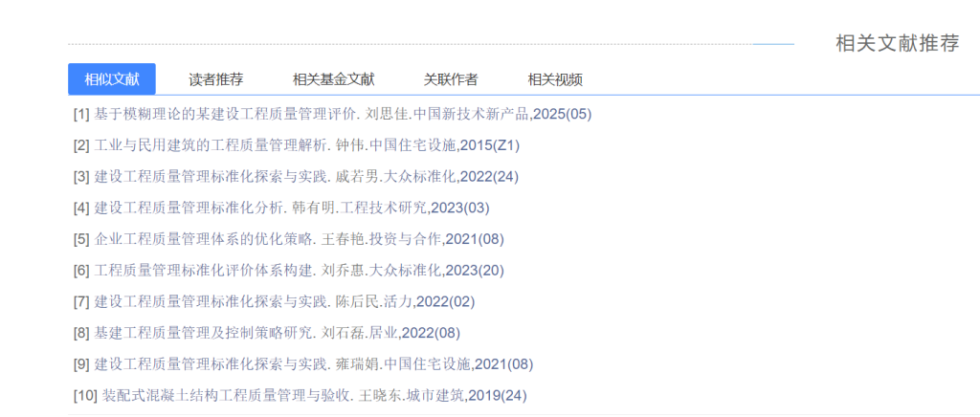Open article 基建工程质量管理及控制策略研究

coord(203,333)
